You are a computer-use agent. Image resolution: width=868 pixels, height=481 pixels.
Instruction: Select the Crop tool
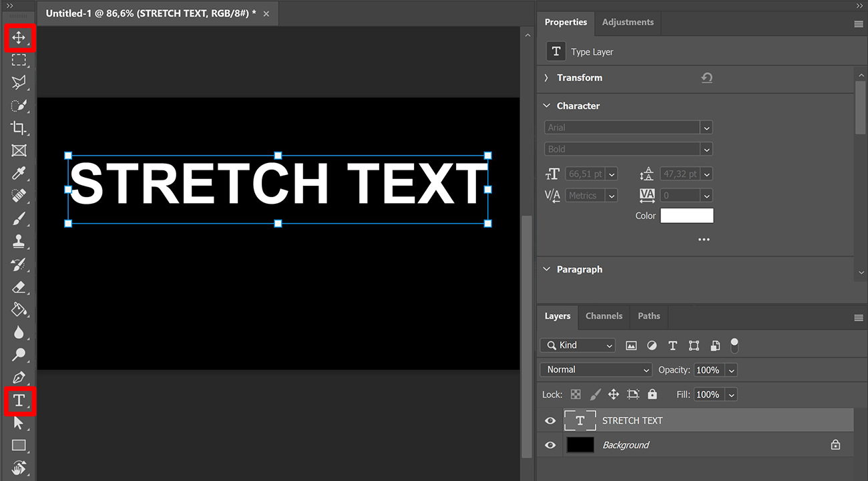[x=19, y=128]
